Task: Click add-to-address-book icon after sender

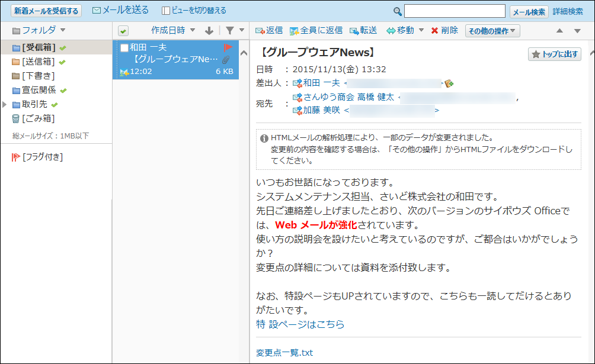Action: coord(449,83)
